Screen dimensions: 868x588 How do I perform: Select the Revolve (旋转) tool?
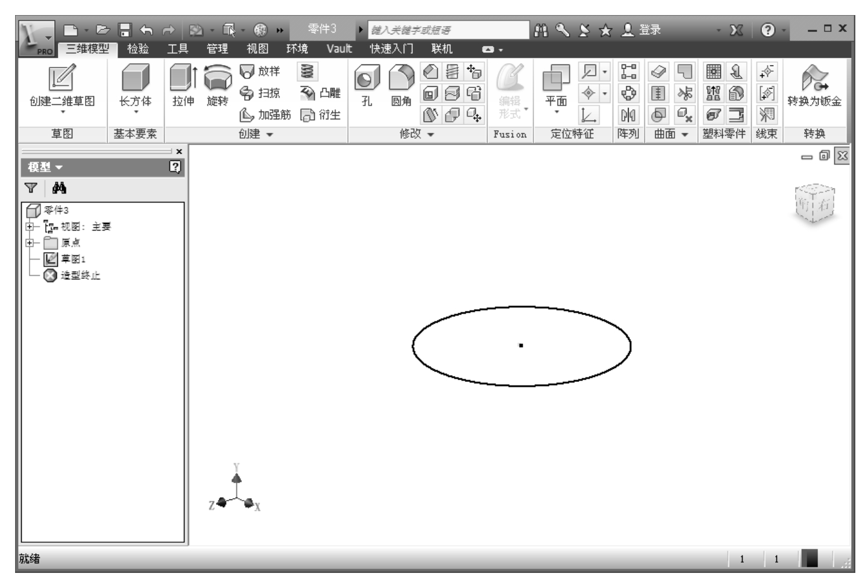(218, 79)
